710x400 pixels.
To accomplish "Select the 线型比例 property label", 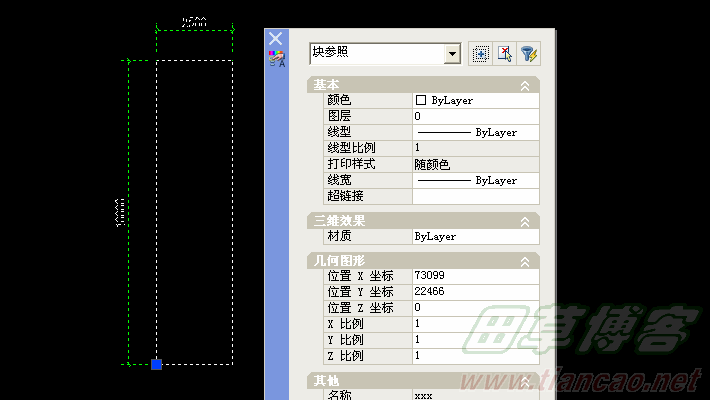I will click(351, 148).
